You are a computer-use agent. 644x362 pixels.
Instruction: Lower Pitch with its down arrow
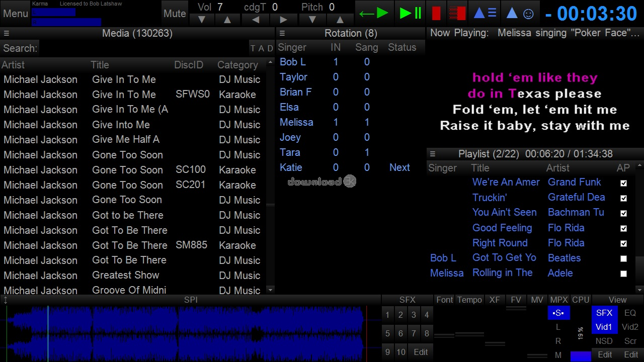pos(312,20)
